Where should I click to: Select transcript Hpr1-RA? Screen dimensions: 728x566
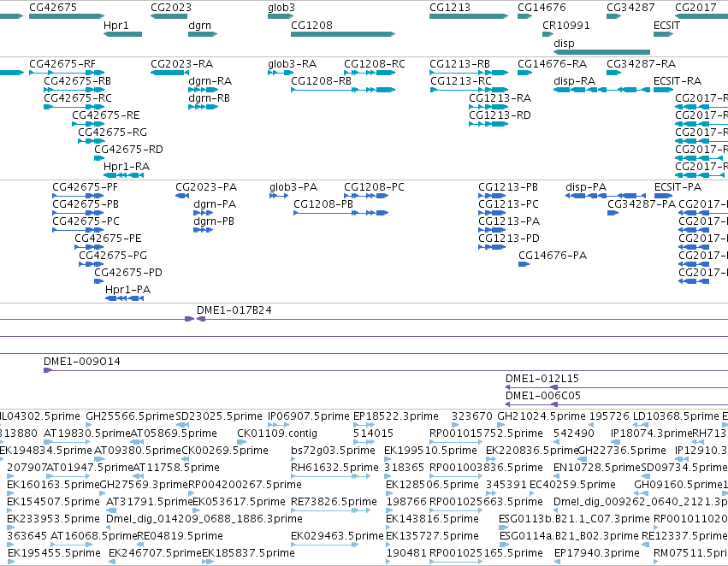[123, 175]
